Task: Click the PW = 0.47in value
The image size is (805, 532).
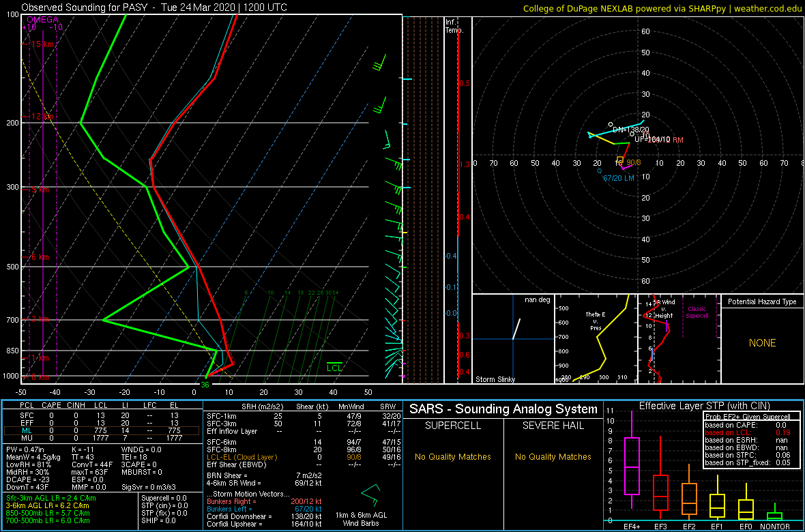Action: pos(27,449)
